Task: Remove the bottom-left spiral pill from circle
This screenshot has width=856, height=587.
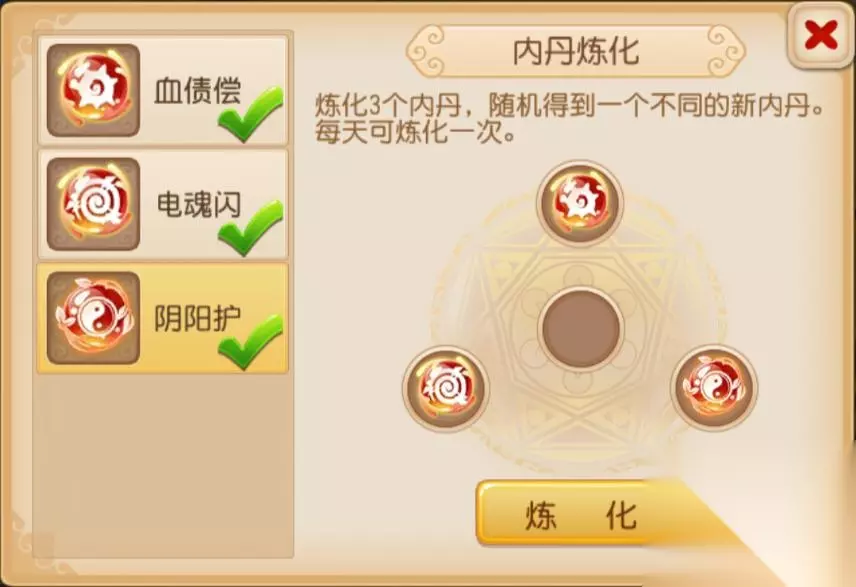Action: [x=445, y=388]
